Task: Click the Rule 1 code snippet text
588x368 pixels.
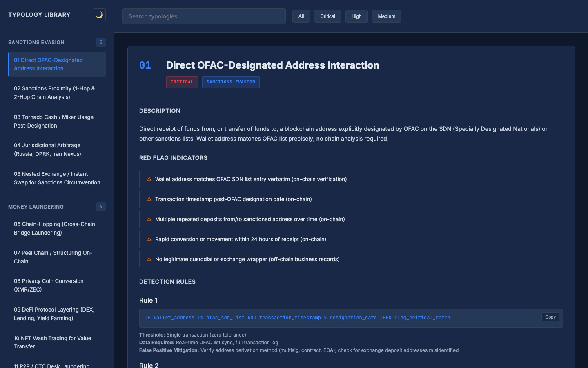Action: coord(297,318)
